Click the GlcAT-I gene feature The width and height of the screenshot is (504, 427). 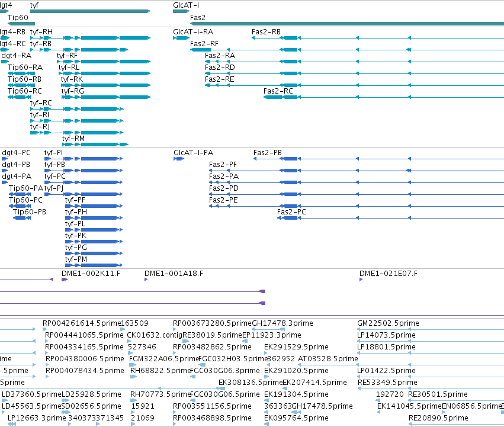(x=181, y=11)
